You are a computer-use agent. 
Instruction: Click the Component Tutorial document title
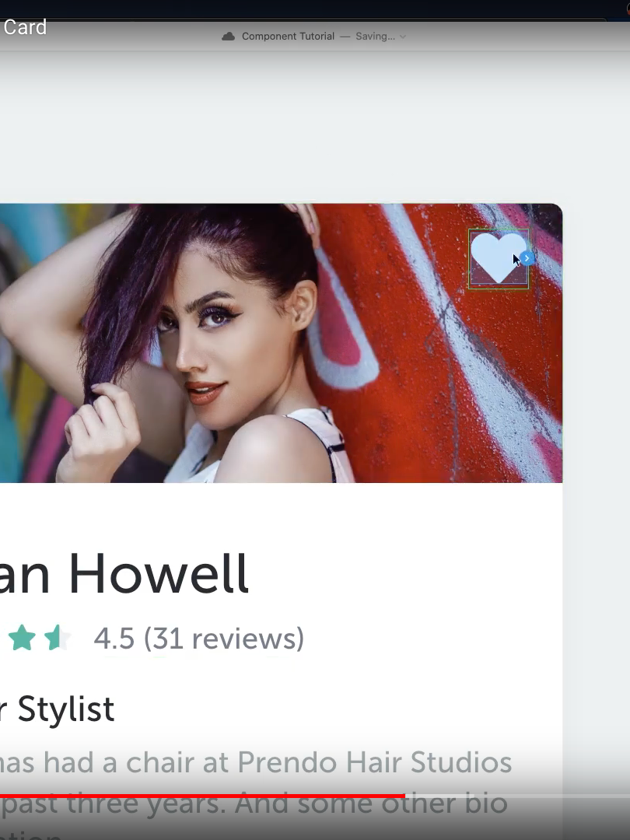click(x=288, y=37)
